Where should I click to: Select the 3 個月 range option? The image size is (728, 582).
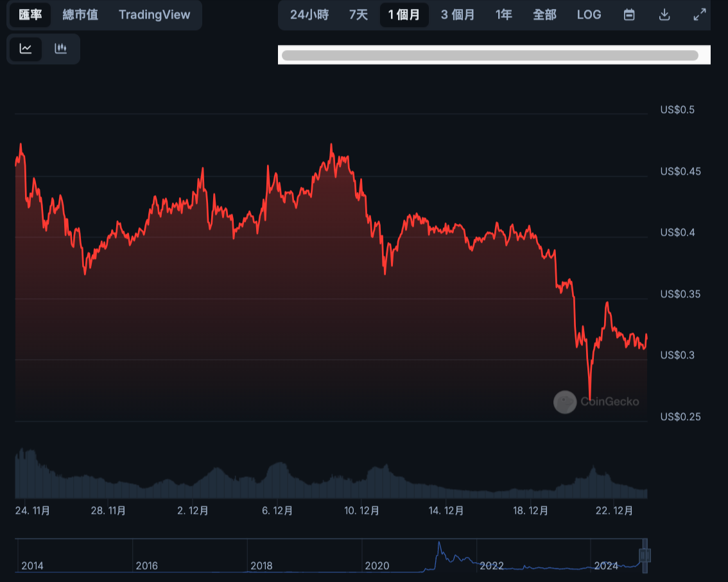click(x=457, y=14)
